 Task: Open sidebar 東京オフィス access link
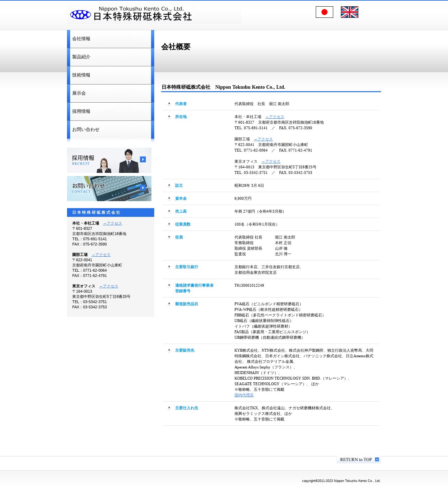(x=109, y=286)
